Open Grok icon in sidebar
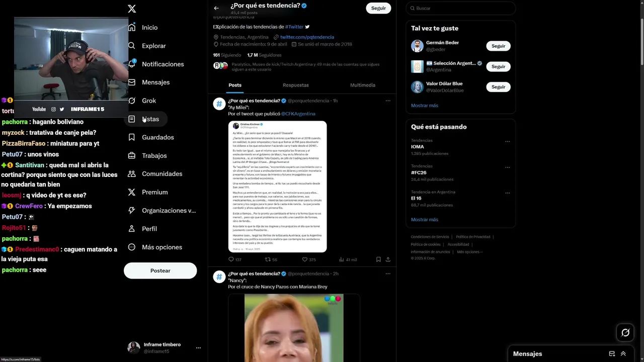Viewport: 644px width, 362px height. [132, 101]
